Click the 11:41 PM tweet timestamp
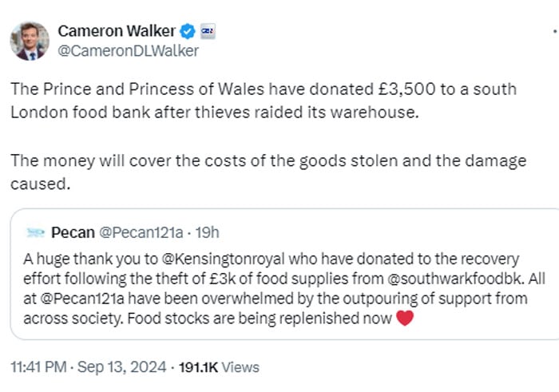Viewport: 559px width, 392px height. click(x=38, y=367)
